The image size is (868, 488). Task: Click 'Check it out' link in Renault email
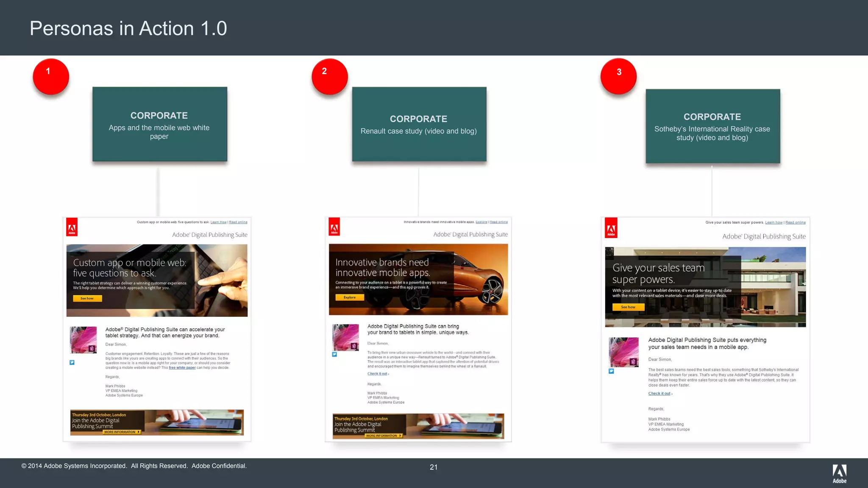click(378, 374)
